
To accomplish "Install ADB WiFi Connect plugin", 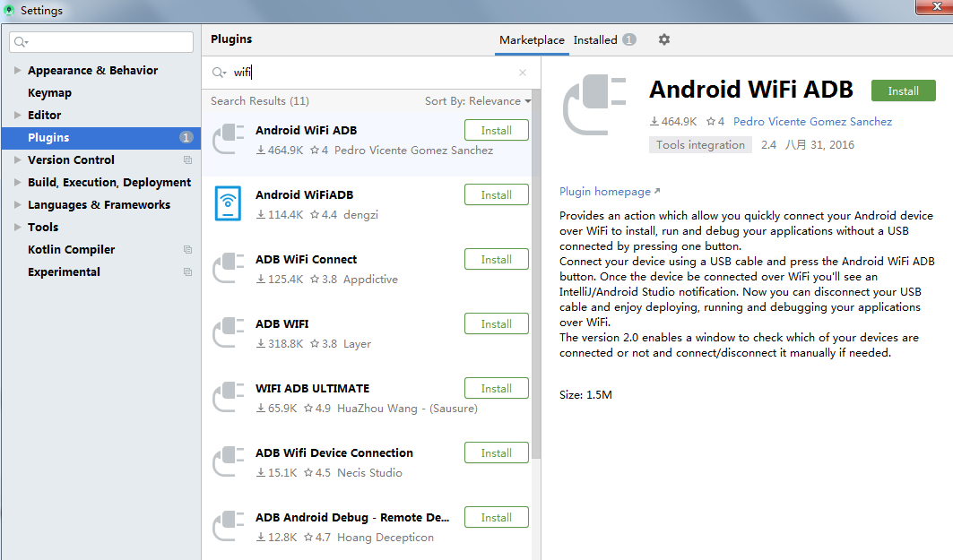I will (x=497, y=259).
